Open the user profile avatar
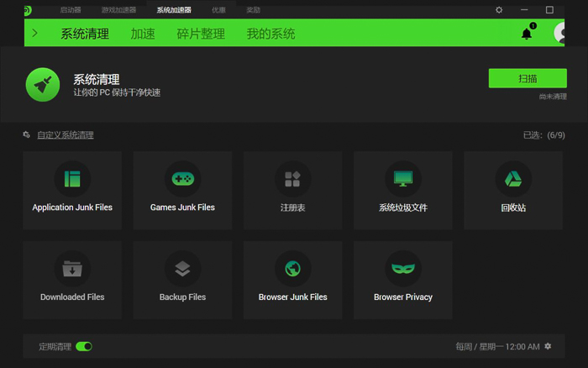Screen dimensions: 588x368 (x=559, y=33)
